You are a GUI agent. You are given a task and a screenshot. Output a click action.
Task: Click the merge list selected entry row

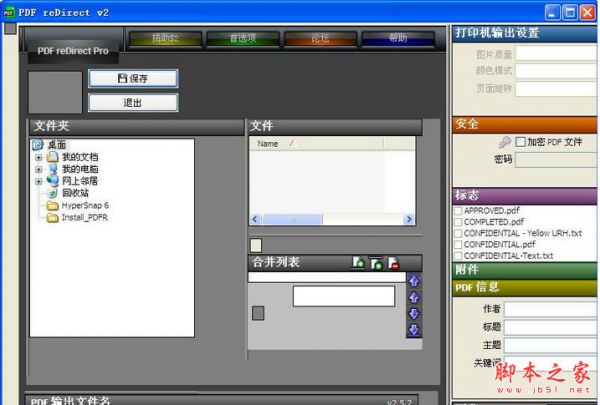pyautogui.click(x=327, y=277)
